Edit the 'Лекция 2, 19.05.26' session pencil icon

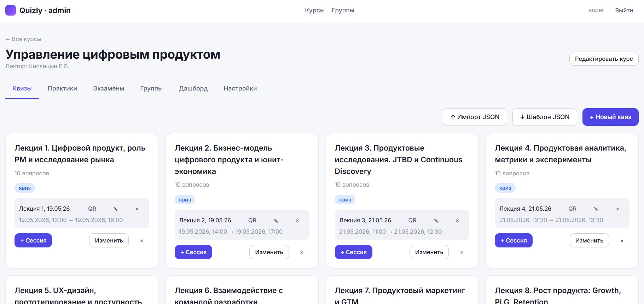[x=276, y=221]
